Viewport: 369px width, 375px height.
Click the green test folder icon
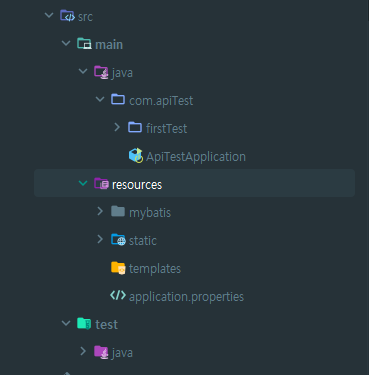click(x=84, y=323)
